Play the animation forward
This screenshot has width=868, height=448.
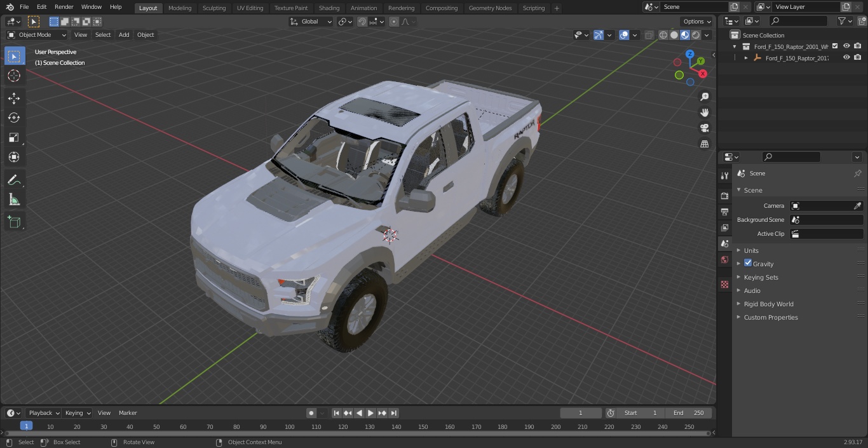point(370,412)
